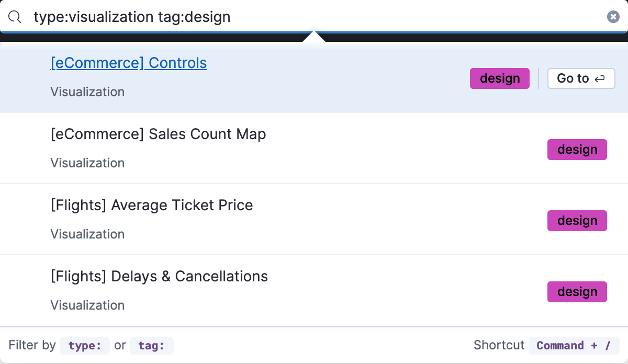628x364 pixels.
Task: Open the [eCommerce] Controls visualization
Action: click(x=129, y=63)
